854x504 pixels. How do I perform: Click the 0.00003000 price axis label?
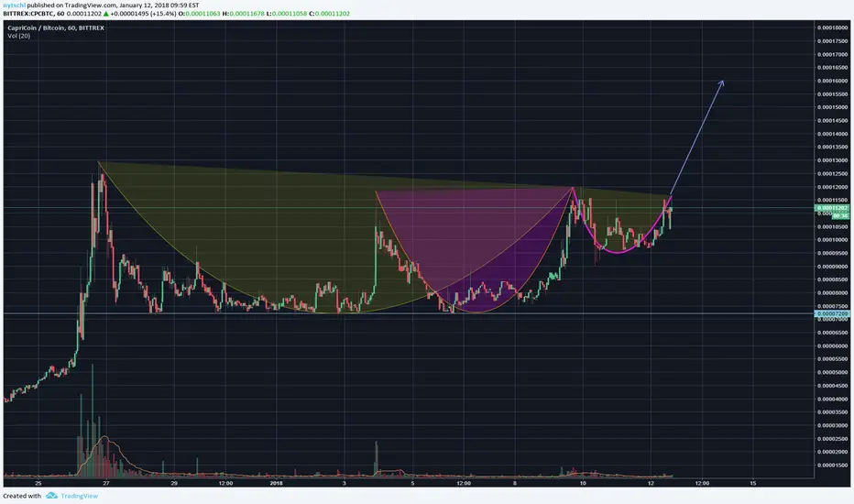point(833,425)
